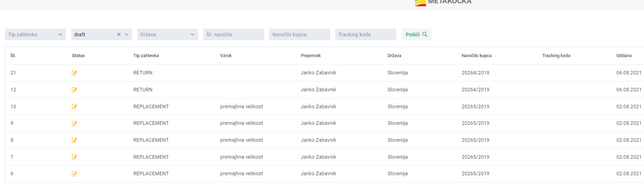
Task: Open the draft status dropdown arrow
Action: click(x=127, y=35)
